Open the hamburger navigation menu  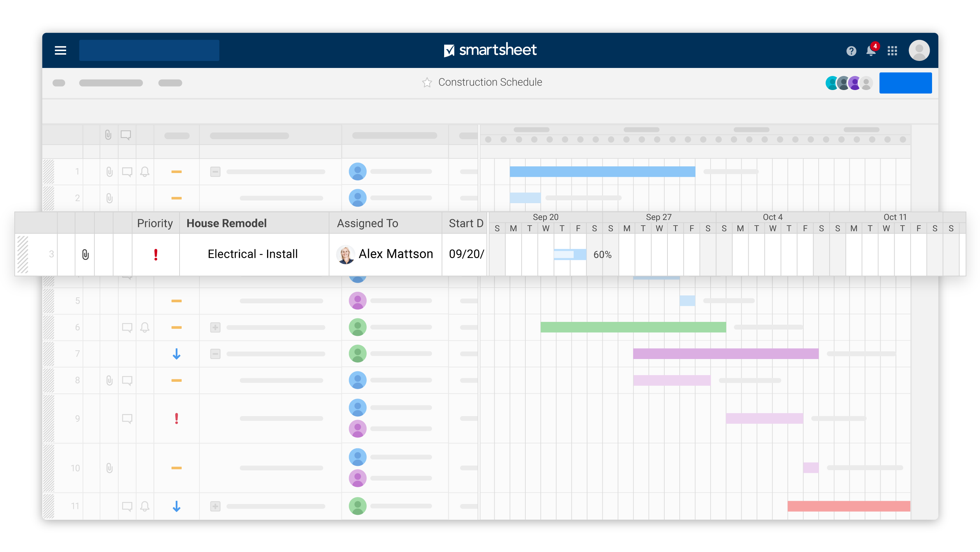click(61, 50)
